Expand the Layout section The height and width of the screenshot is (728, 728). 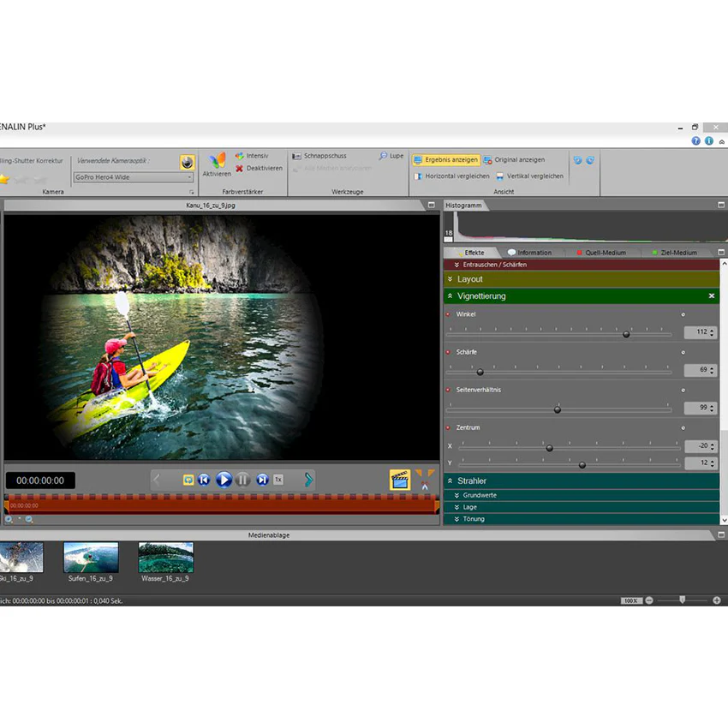tap(582, 279)
